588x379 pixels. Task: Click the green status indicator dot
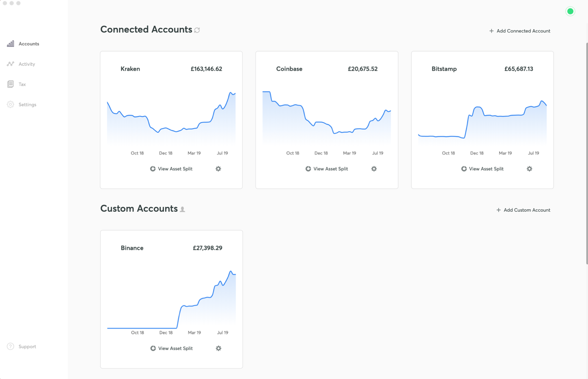click(570, 11)
